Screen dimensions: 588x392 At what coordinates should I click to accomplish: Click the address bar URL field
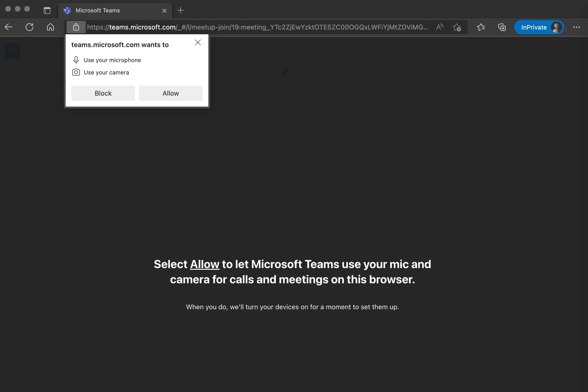tap(250, 27)
